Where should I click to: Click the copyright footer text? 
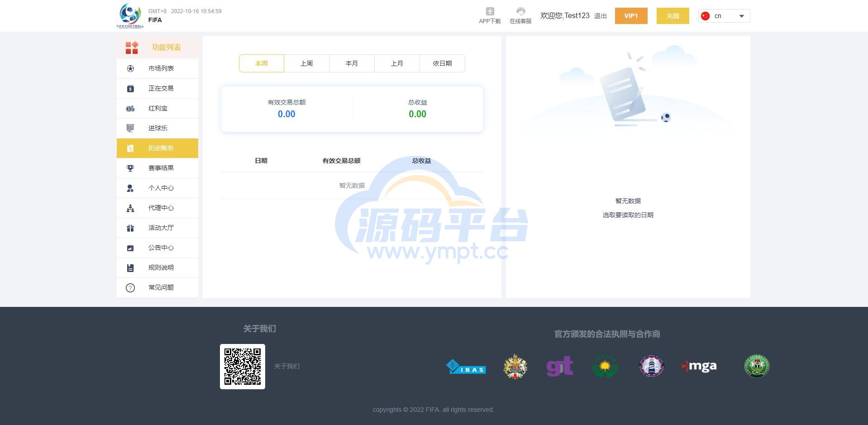(434, 410)
